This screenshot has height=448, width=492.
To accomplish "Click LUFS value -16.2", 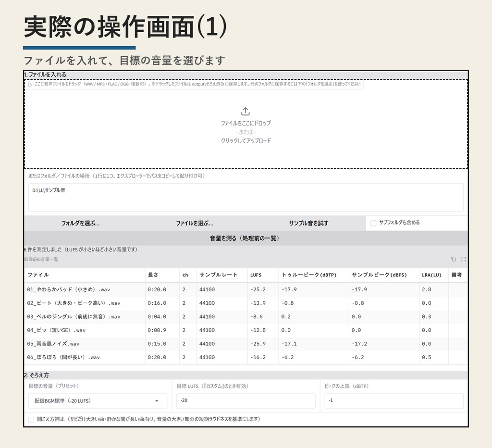I will tap(258, 357).
